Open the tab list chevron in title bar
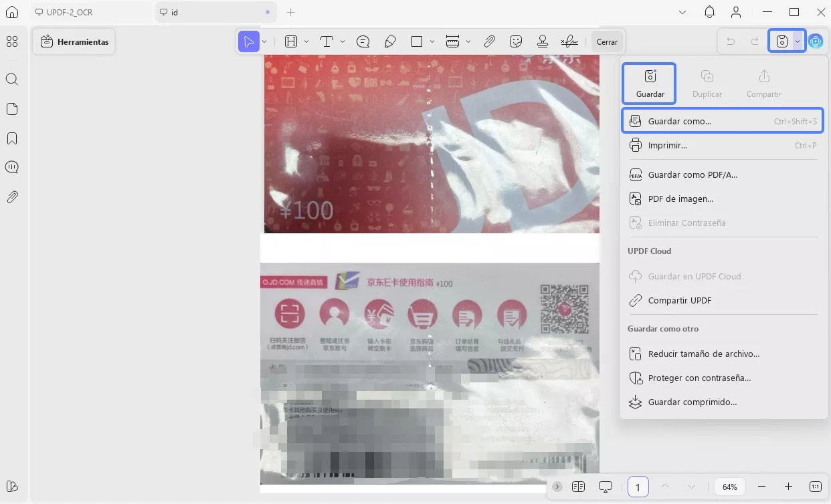The width and height of the screenshot is (831, 504). pyautogui.click(x=682, y=12)
